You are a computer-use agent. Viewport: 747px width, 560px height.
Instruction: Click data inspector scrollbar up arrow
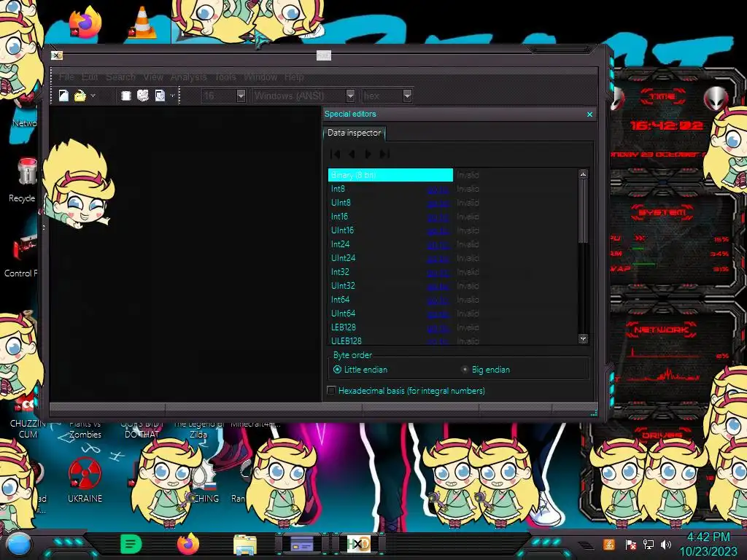[x=583, y=174]
